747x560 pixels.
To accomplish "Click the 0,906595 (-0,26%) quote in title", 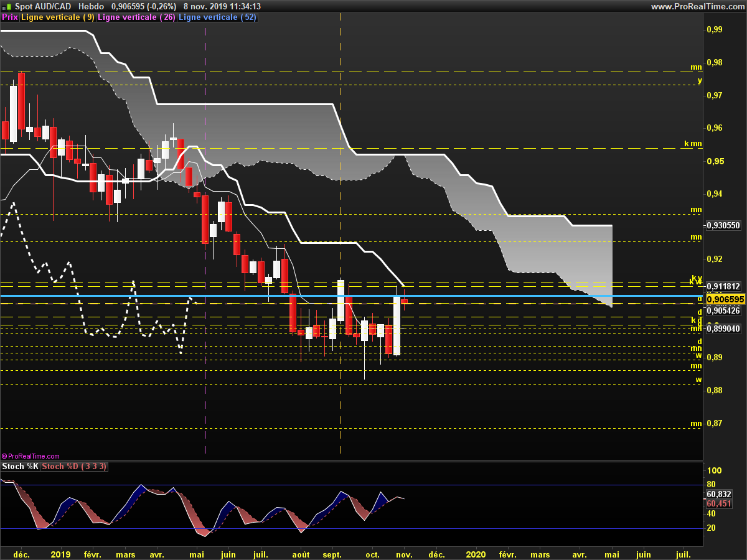I will 144,6.
